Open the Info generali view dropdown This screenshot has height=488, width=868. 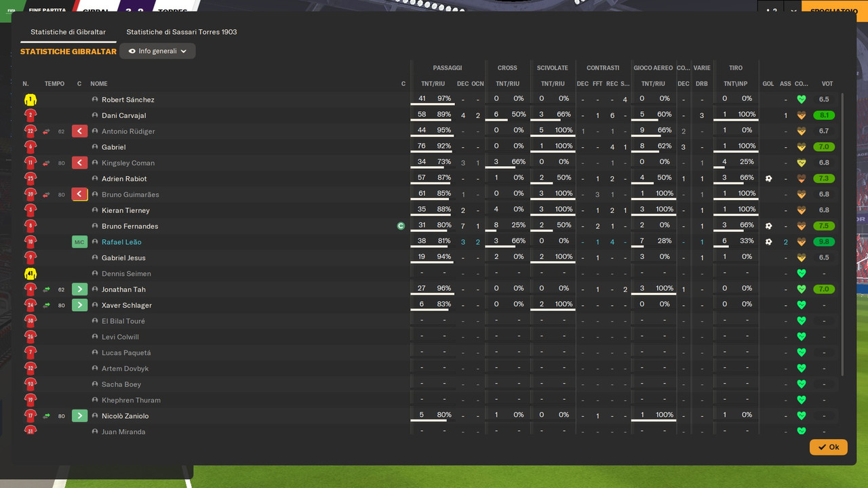click(157, 51)
